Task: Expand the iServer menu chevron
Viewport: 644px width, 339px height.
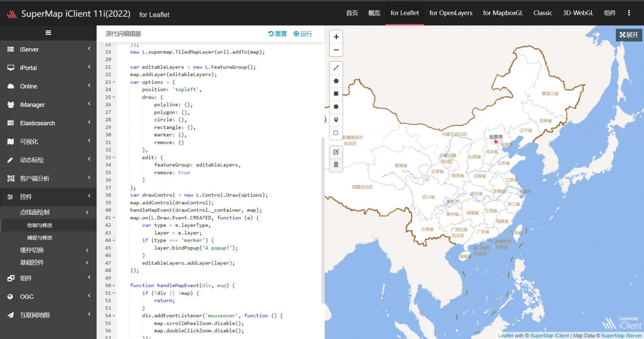Action: click(x=89, y=49)
